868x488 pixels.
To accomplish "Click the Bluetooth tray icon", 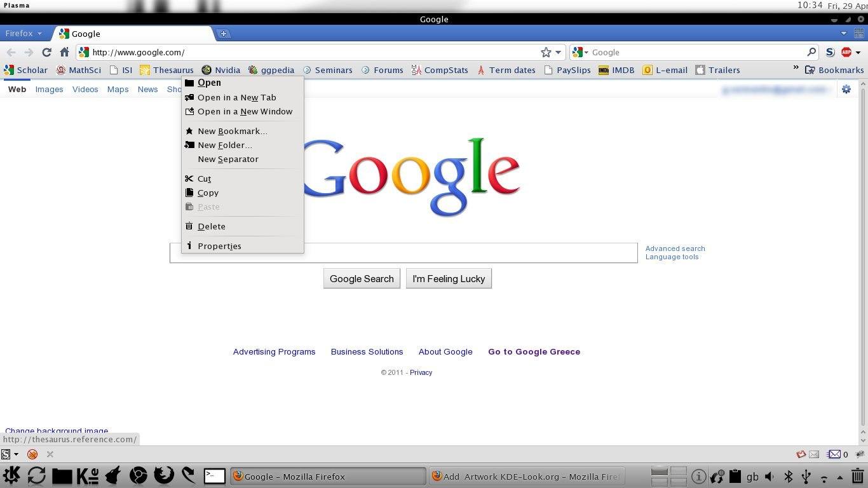I will click(789, 476).
